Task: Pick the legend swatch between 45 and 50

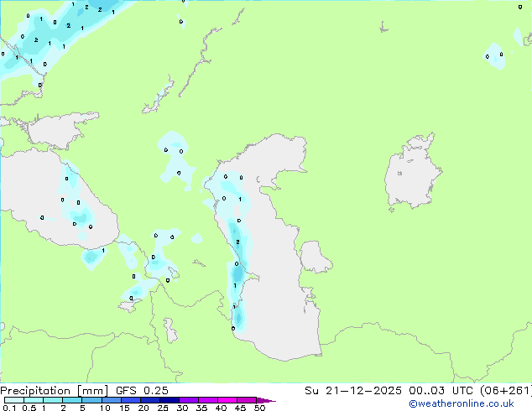Action: point(247,400)
